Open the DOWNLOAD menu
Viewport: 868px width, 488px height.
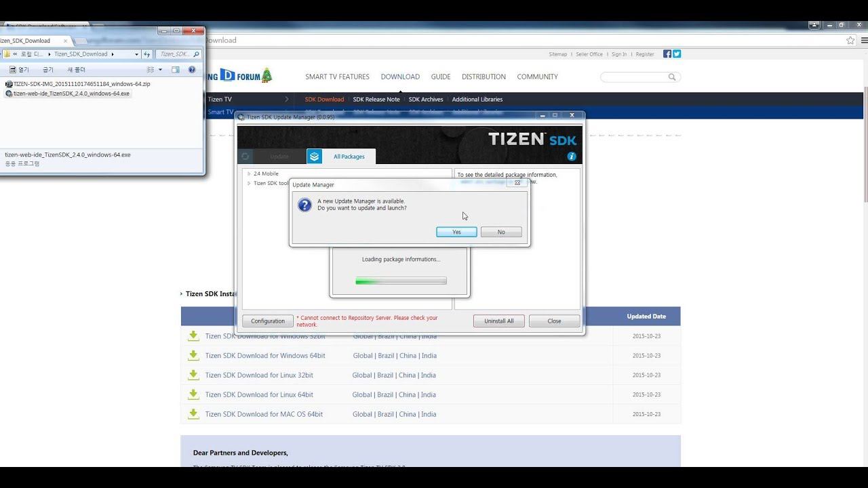(x=400, y=77)
